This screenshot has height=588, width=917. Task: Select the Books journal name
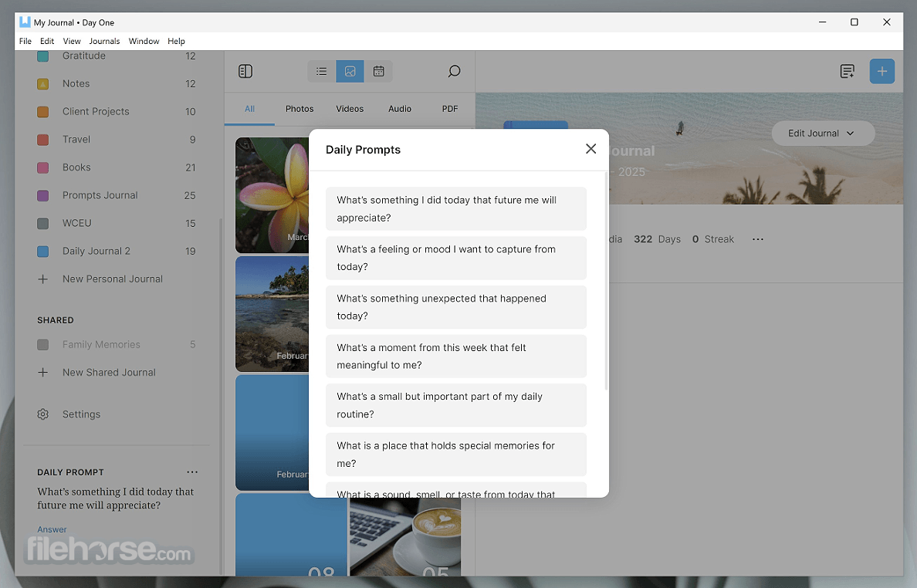(x=76, y=167)
